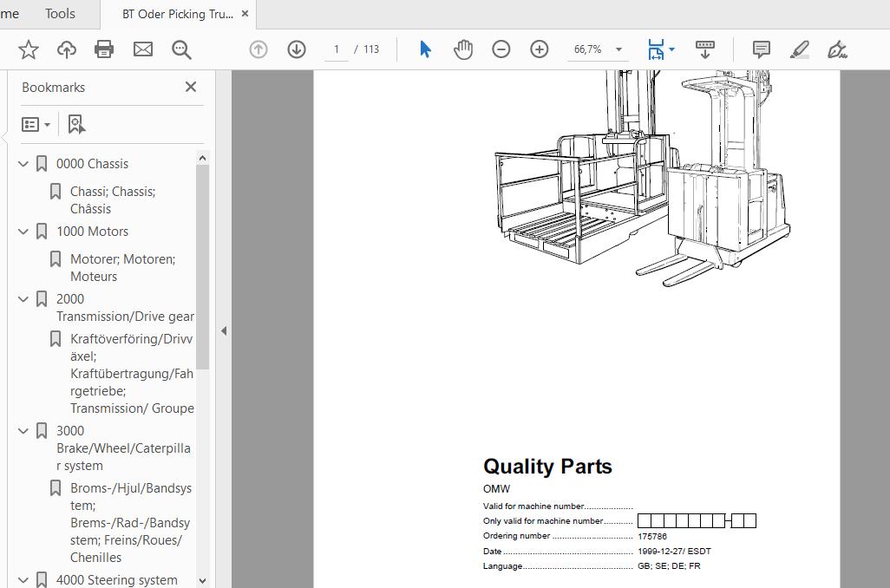Viewport: 890px width, 588px height.
Task: Collapse the 0000 Chassis bookmark
Action: point(24,164)
